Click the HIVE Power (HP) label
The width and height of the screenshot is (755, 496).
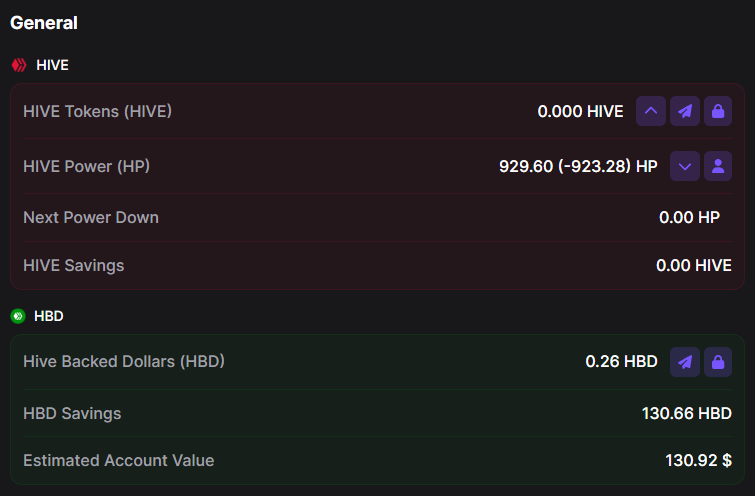click(x=86, y=166)
